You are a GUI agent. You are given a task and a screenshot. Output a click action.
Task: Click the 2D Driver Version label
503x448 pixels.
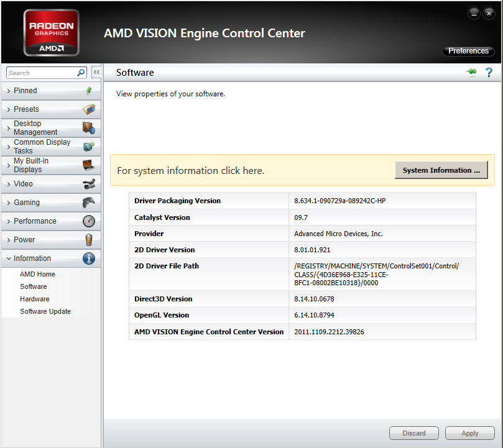pos(165,250)
